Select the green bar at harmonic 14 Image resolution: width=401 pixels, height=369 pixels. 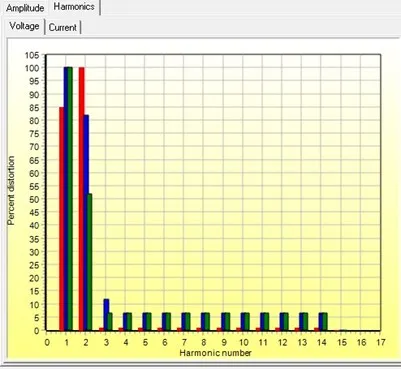tap(325, 322)
